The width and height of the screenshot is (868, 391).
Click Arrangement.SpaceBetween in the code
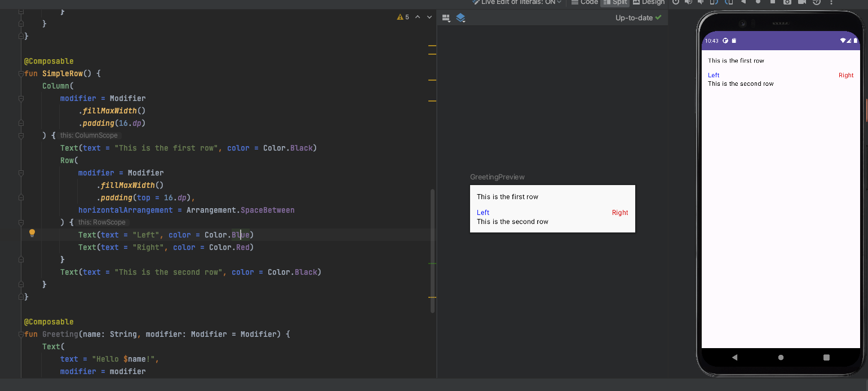241,210
